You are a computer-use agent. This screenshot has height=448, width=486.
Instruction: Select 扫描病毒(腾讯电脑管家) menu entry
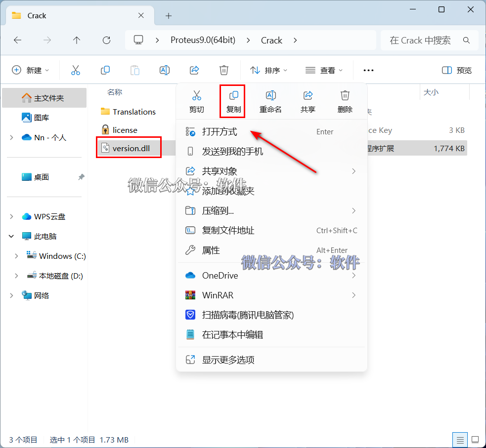tap(271, 315)
